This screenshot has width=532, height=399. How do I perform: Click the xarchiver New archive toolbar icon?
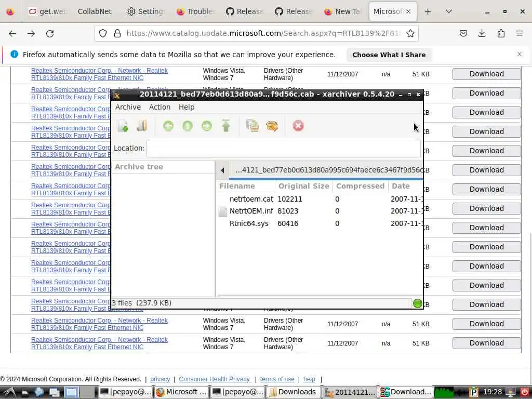pos(123,126)
